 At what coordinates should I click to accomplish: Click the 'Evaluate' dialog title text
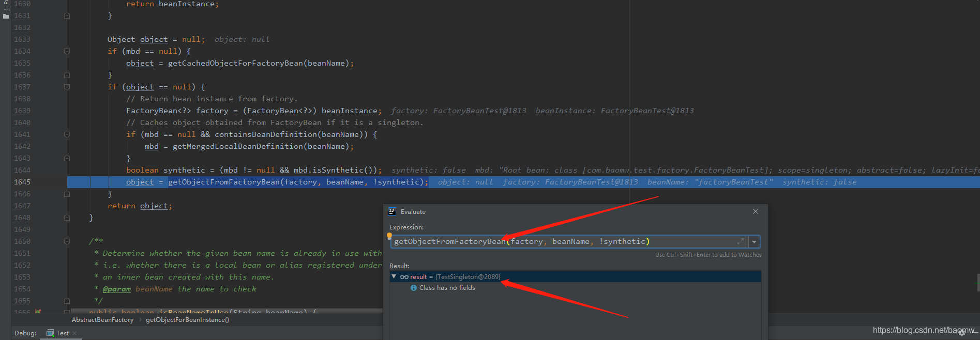[x=413, y=212]
